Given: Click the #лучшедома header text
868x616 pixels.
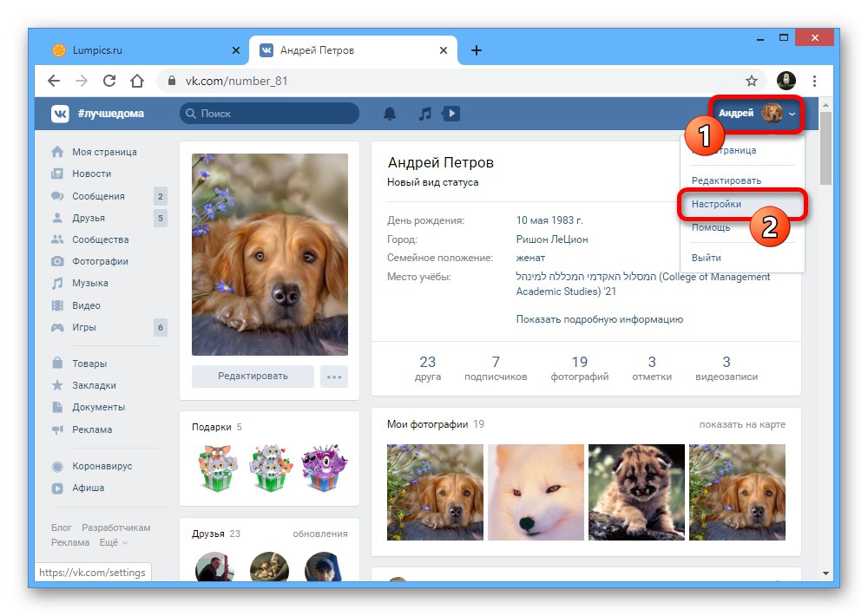Looking at the screenshot, I should click(x=111, y=114).
